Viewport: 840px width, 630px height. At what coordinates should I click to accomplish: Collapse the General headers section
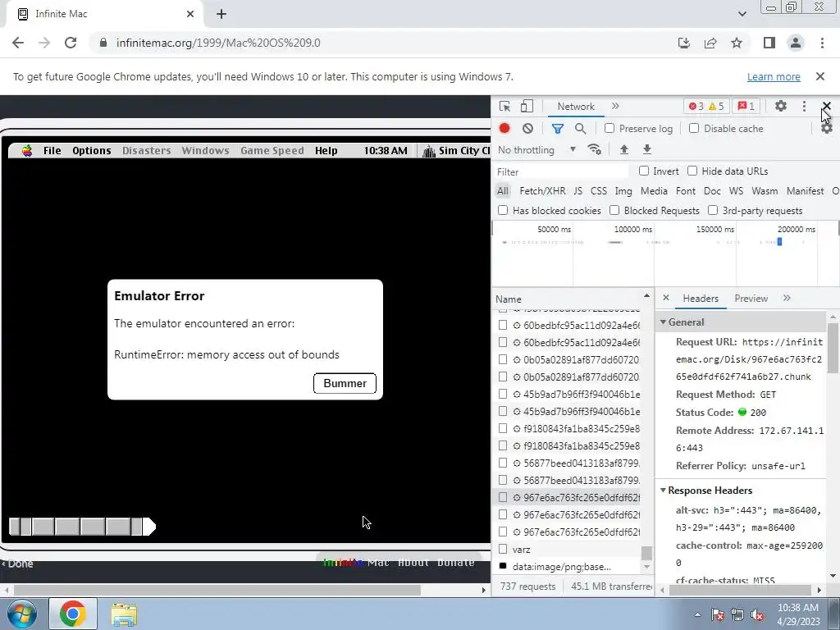click(x=663, y=322)
